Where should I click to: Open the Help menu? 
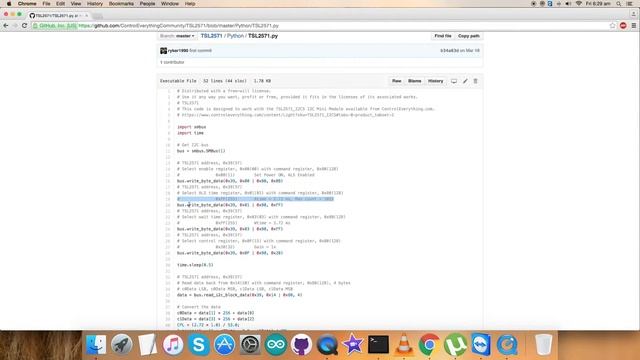click(190, 4)
